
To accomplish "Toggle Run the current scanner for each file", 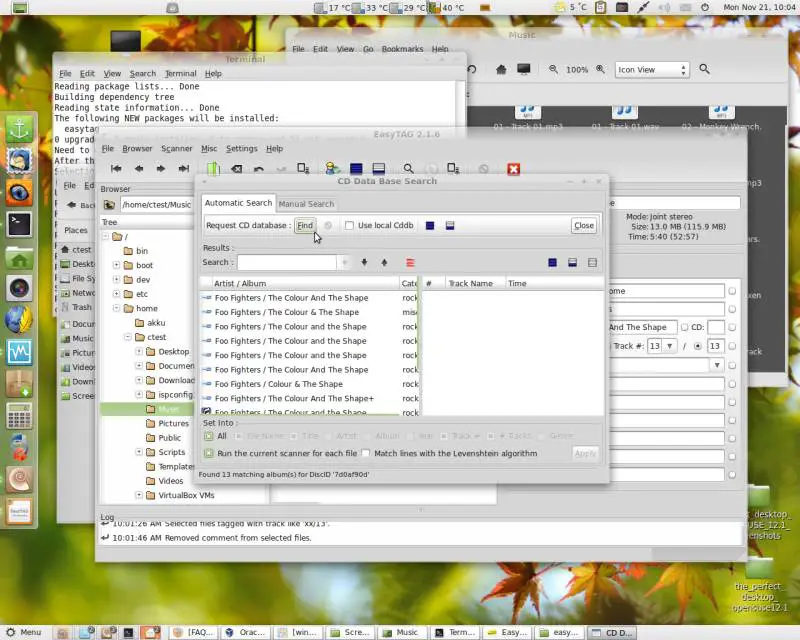I will tap(209, 453).
